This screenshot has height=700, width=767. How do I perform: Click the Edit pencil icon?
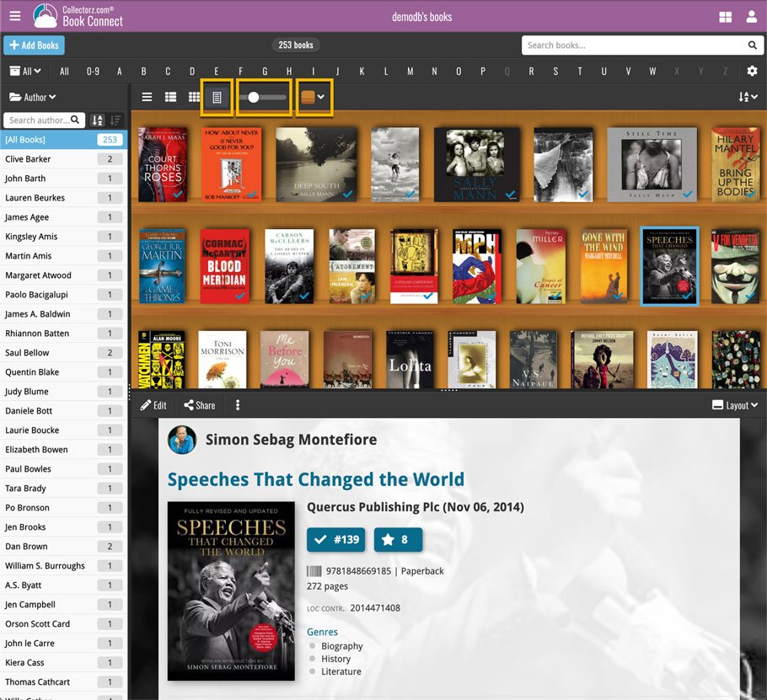[145, 405]
